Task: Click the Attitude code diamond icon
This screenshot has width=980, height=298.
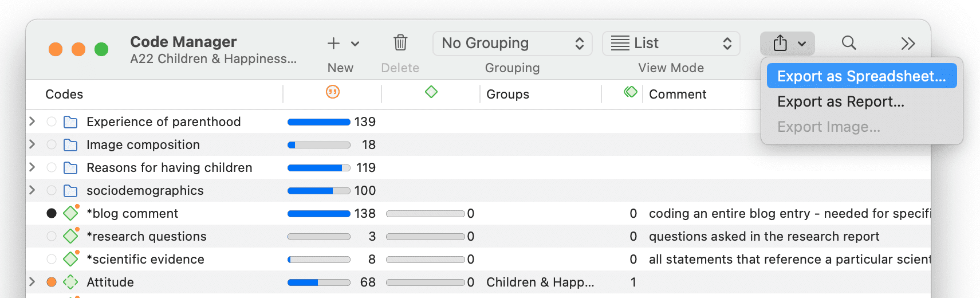Action: [70, 282]
